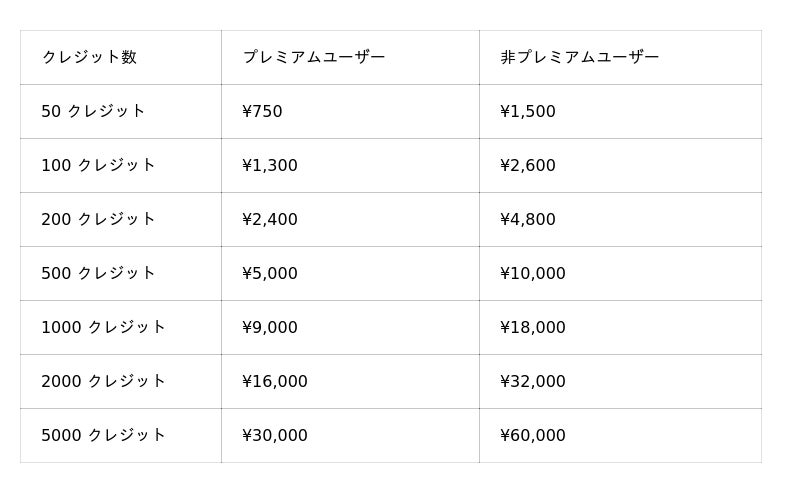Click the ¥750 premium price cell
800x493 pixels.
pos(262,111)
